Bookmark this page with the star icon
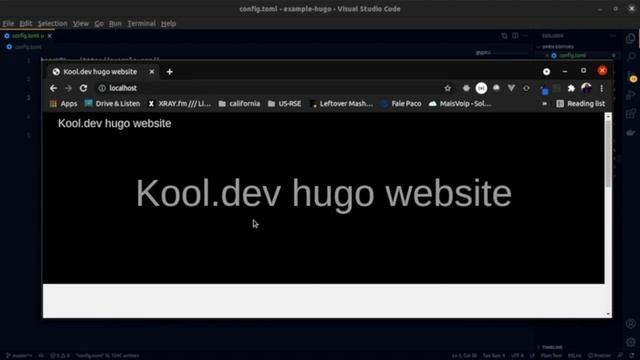This screenshot has width=640, height=360. click(447, 88)
